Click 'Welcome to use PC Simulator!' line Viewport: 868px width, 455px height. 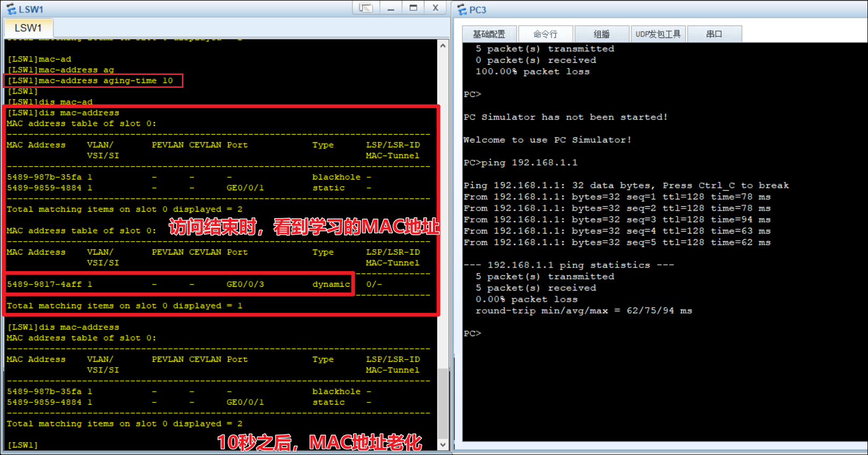(547, 139)
